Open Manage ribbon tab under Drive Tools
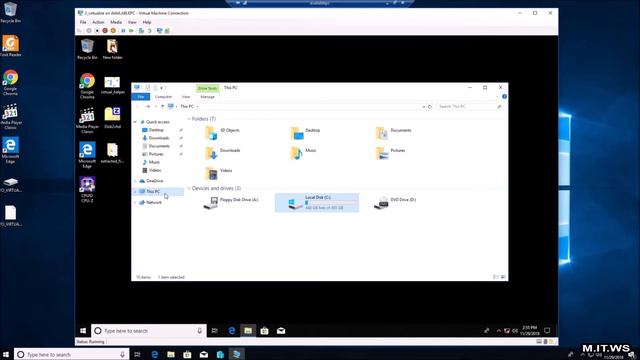 tap(207, 97)
